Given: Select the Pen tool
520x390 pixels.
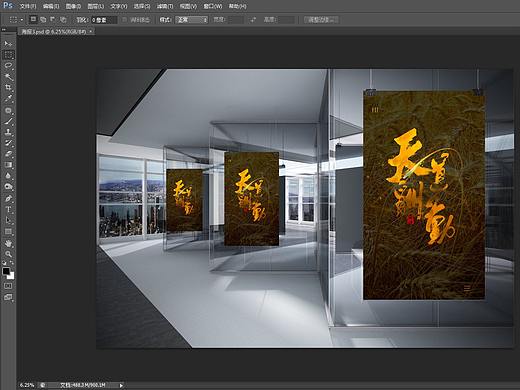Looking at the screenshot, I should pos(8,199).
